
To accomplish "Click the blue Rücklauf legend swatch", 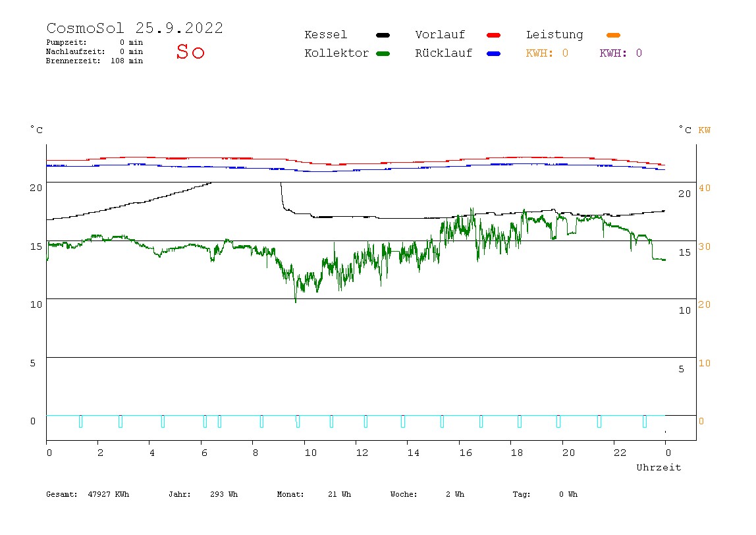I will [x=494, y=53].
